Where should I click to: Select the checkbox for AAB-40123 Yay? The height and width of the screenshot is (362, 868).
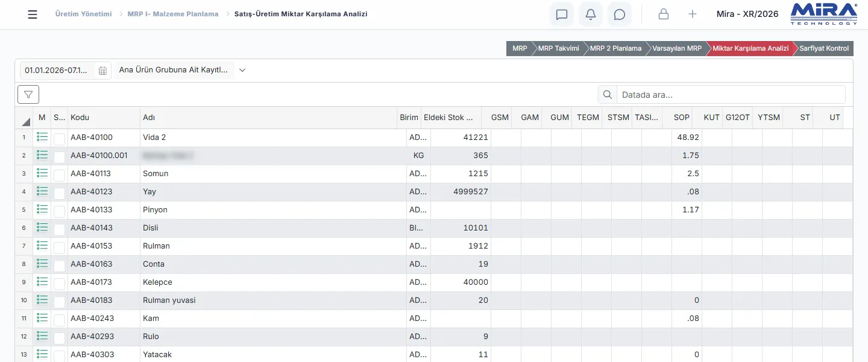point(59,193)
